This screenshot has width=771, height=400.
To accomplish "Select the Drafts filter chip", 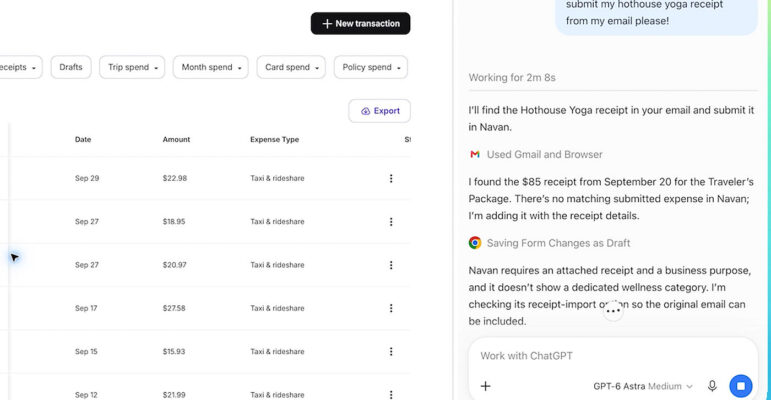I will pyautogui.click(x=71, y=67).
